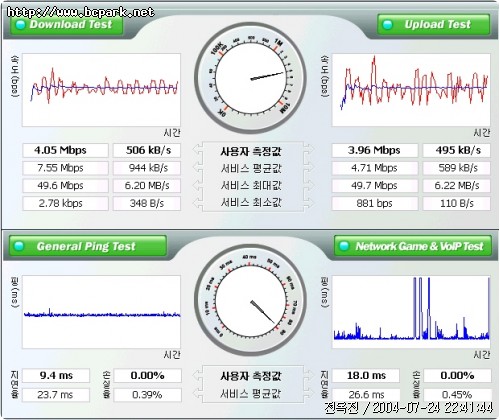The width and height of the screenshot is (500, 420).
Task: Select the 3.96 Mbps upload value
Action: [x=375, y=150]
